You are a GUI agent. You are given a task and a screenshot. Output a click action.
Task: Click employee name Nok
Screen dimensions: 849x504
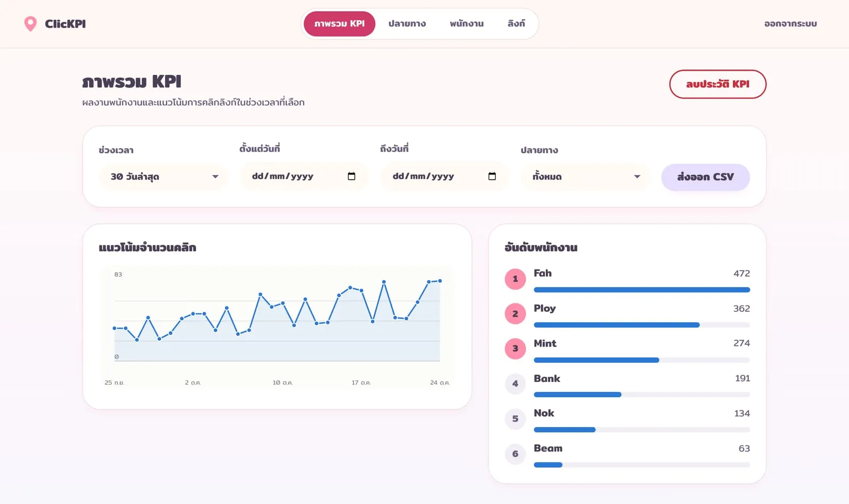pos(544,413)
